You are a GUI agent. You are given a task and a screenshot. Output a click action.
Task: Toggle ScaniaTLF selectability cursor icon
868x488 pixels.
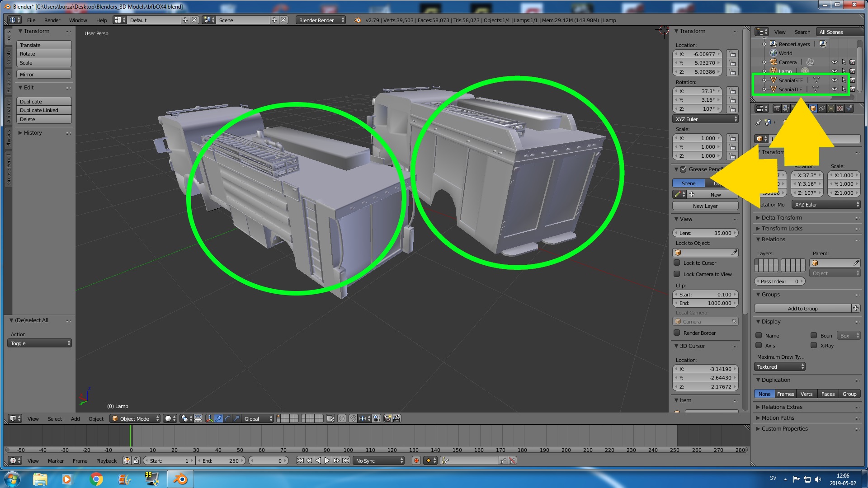click(844, 89)
